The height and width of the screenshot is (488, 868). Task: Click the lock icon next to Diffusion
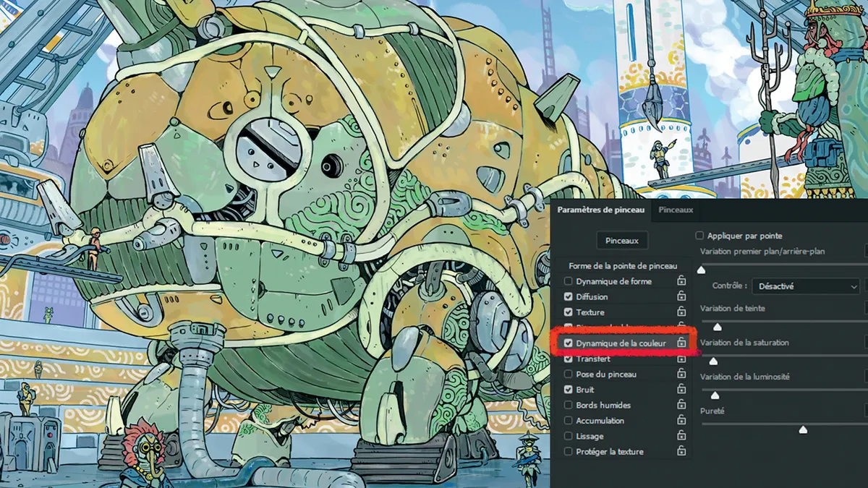pyautogui.click(x=681, y=297)
